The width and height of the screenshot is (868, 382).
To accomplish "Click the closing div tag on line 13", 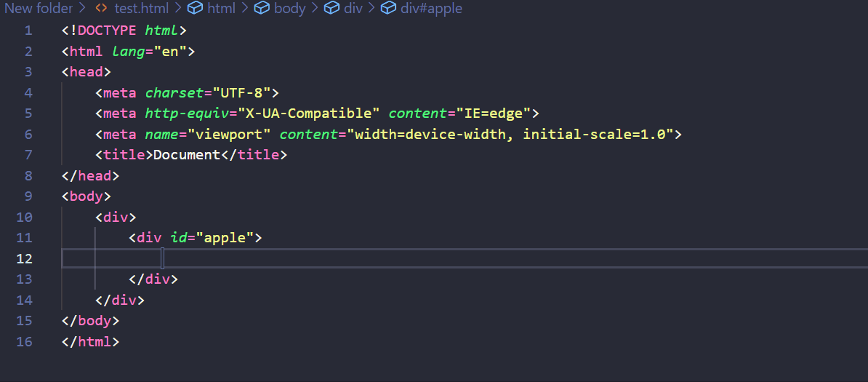I will click(153, 279).
